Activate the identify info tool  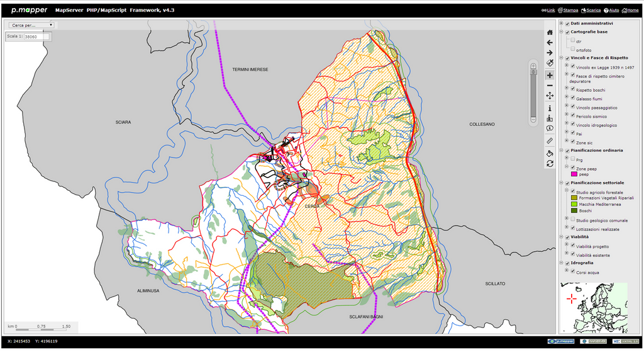coord(550,108)
